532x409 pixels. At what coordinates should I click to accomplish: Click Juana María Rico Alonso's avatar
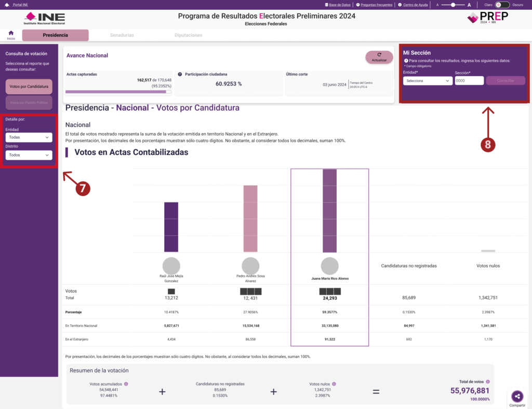click(x=330, y=266)
